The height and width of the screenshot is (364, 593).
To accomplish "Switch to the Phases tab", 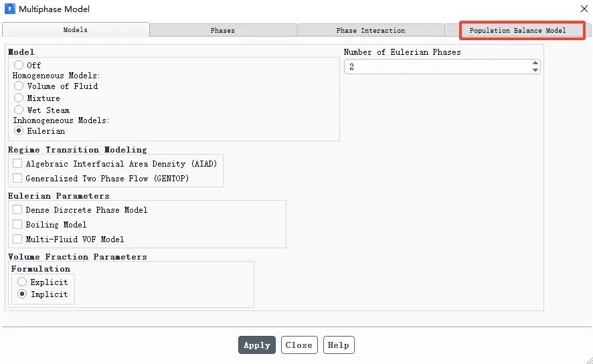I will [x=223, y=30].
